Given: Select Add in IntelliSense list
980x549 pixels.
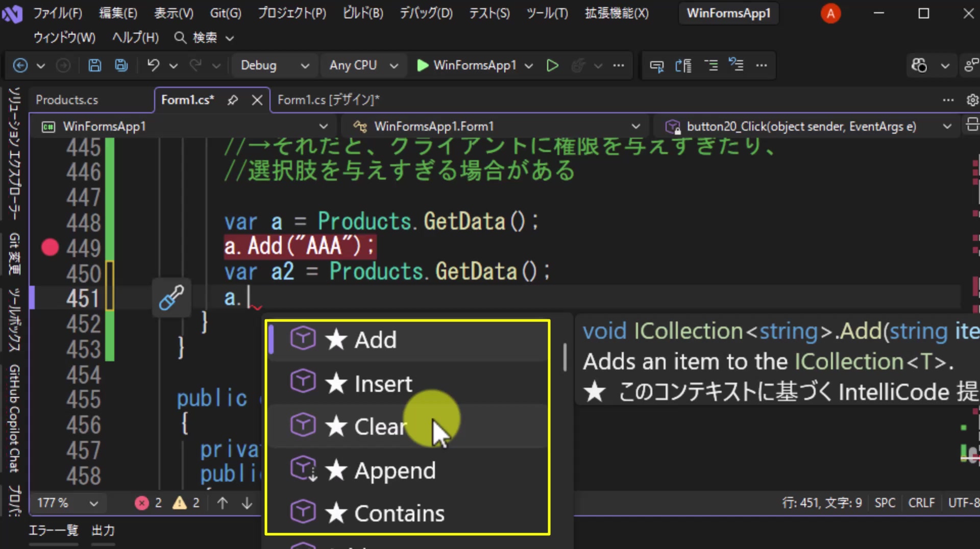Looking at the screenshot, I should point(407,340).
